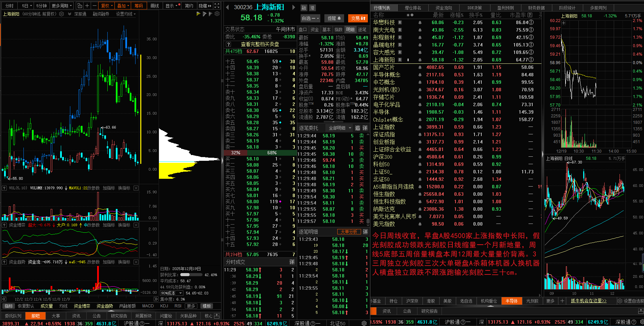Close the 资金博弈 indicator subpanel
The image size is (644, 326).
click(136, 225)
